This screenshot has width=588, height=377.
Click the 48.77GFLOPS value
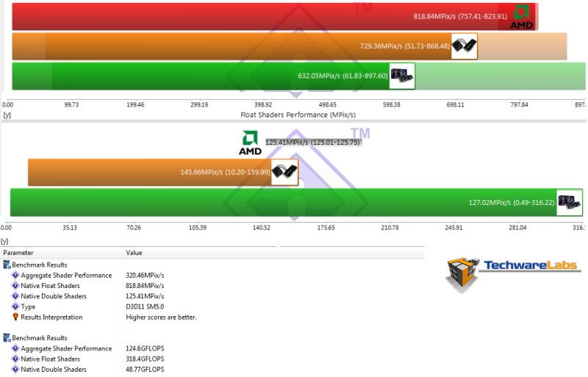point(145,370)
